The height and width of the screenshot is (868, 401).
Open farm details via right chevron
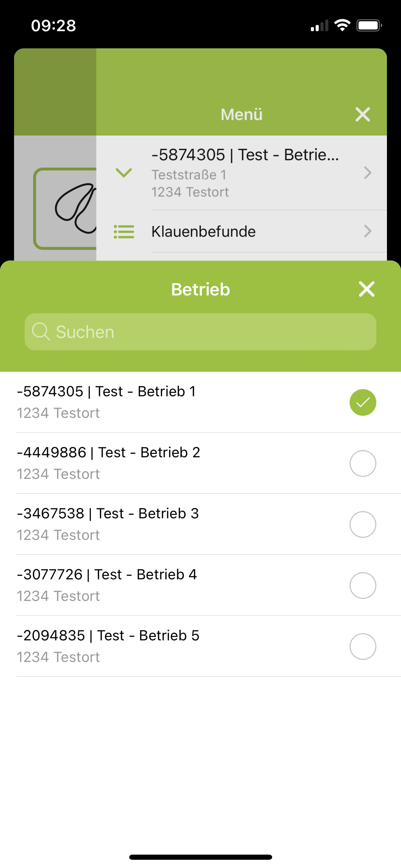click(x=367, y=173)
